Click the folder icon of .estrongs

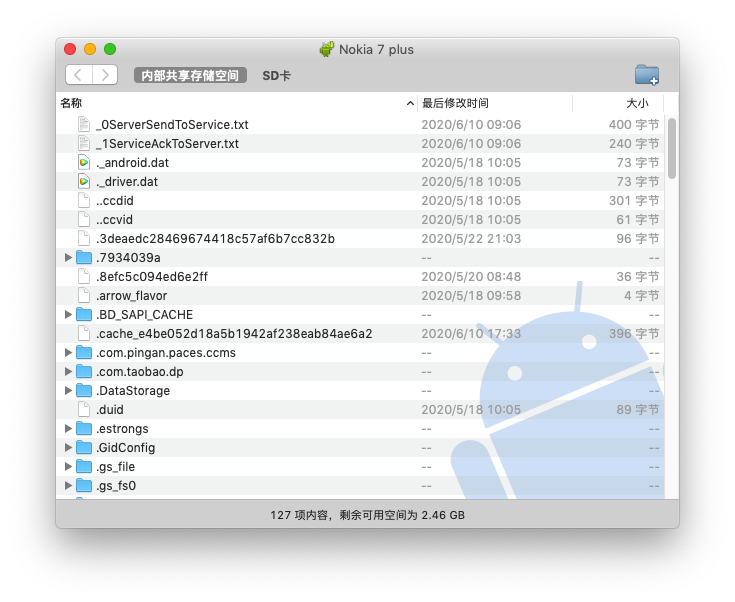pos(84,429)
